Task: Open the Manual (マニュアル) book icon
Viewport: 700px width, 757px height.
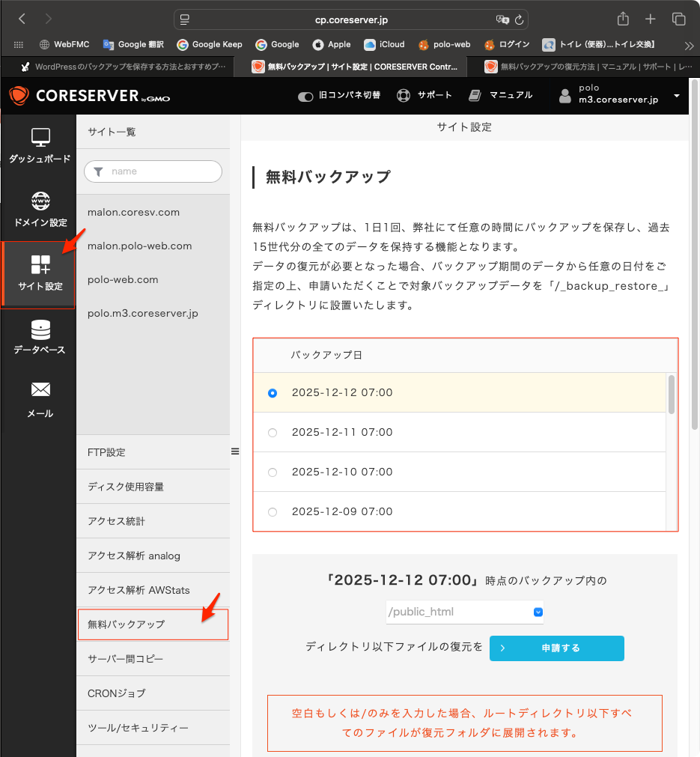Action: click(475, 96)
